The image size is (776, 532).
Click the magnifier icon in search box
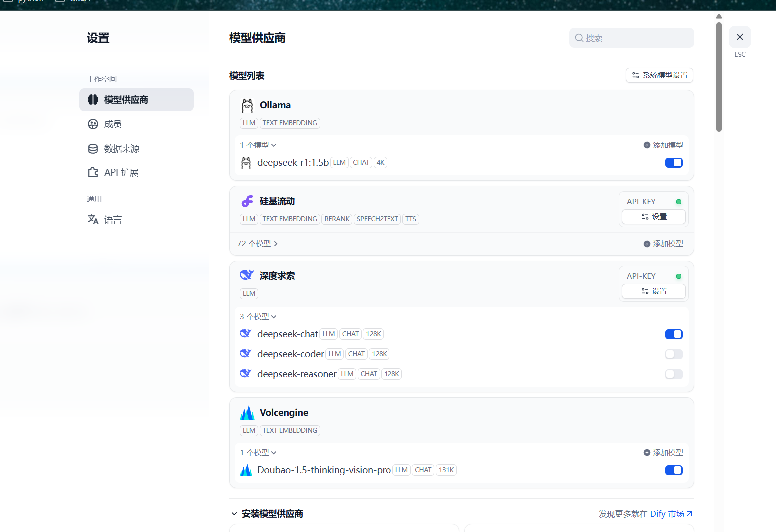579,38
